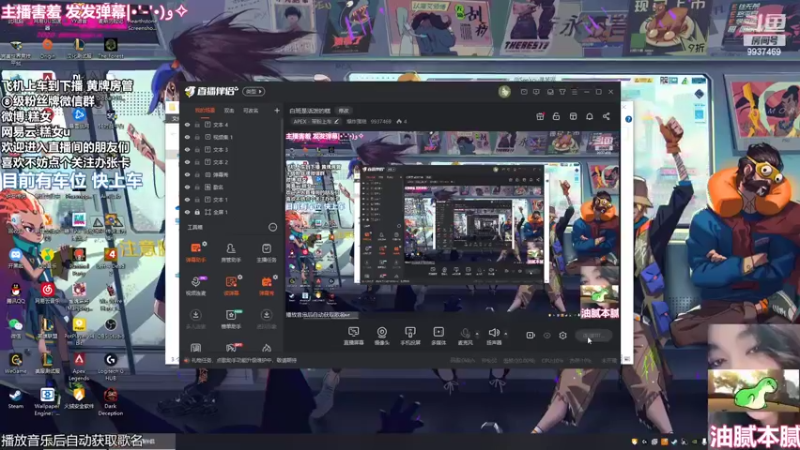Viewport: 800px width, 450px height.
Task: Open the 房管助手 tool
Action: pos(231,252)
